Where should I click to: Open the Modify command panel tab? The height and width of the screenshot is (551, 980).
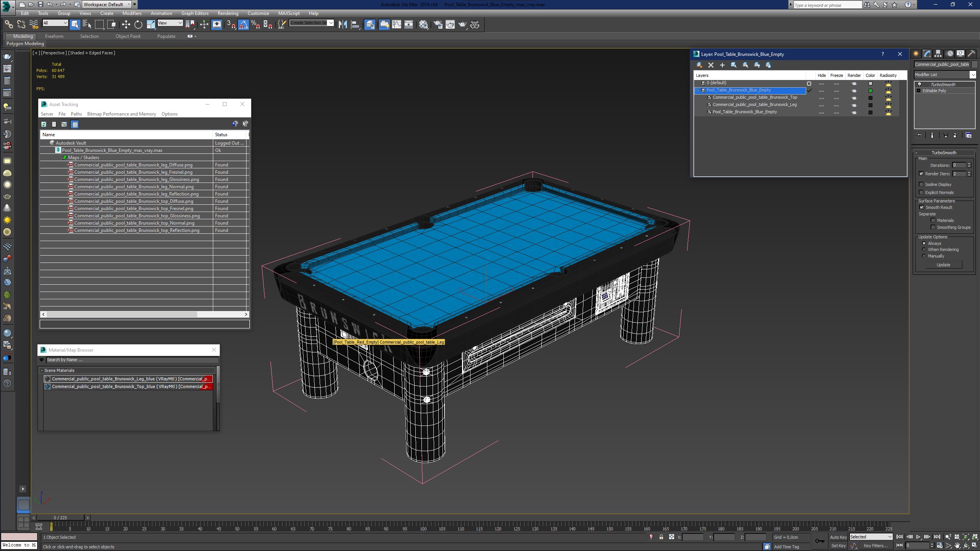pos(927,54)
